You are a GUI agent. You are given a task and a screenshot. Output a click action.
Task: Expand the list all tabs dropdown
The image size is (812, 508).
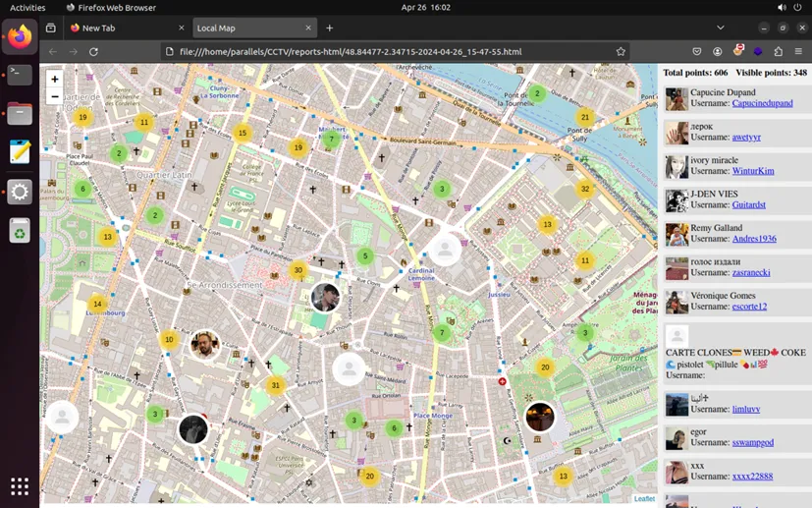tap(721, 28)
